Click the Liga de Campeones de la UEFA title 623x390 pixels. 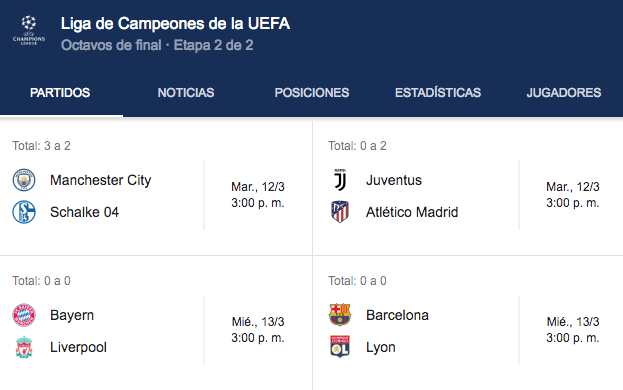tap(175, 23)
